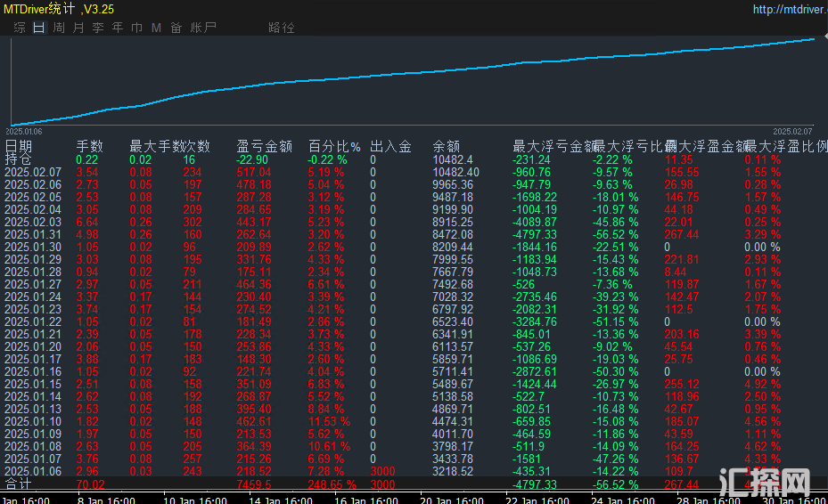Select the 2025.01.23 date row
Viewport: 828px width, 504px height.
tap(414, 309)
